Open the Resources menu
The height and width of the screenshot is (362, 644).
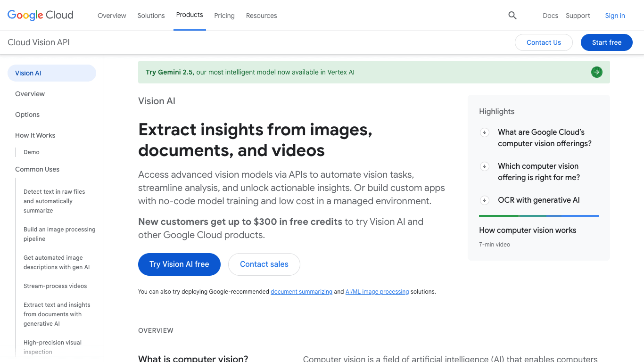tap(262, 16)
